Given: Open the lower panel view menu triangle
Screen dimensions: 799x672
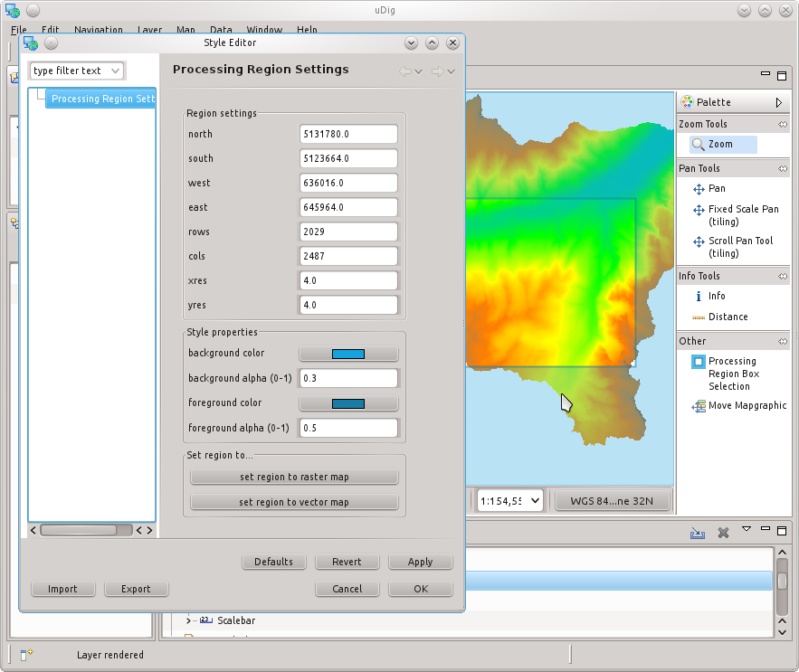Looking at the screenshot, I should click(x=747, y=529).
